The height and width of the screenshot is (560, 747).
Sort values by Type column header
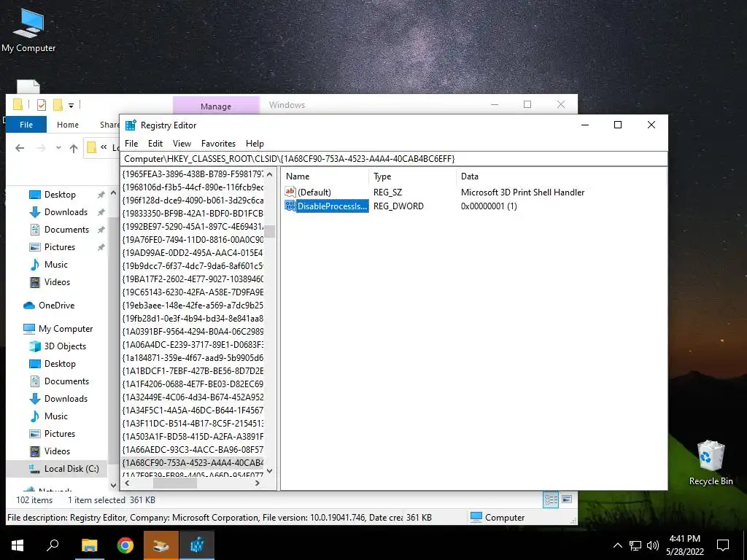(x=413, y=176)
